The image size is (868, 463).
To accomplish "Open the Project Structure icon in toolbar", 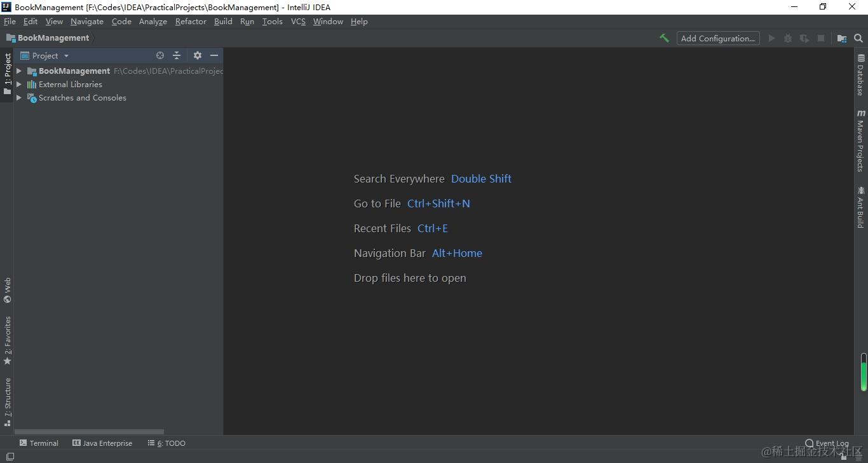I will [x=842, y=38].
